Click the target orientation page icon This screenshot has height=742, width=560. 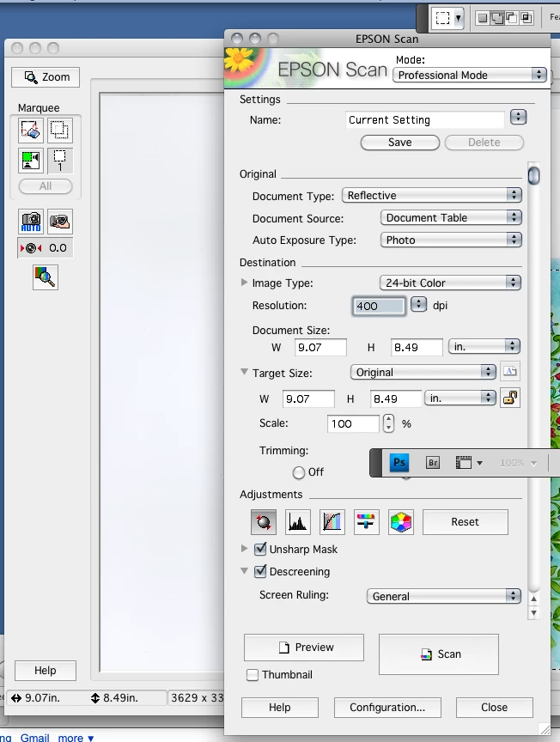tap(510, 372)
